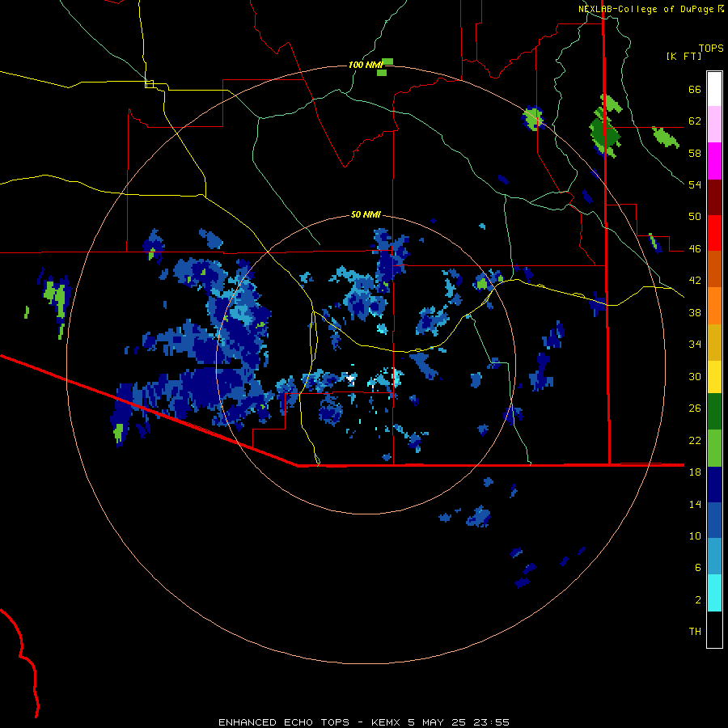Click the "ENHANCED ECHO TOPS" product title
The image size is (728, 728).
(x=284, y=722)
